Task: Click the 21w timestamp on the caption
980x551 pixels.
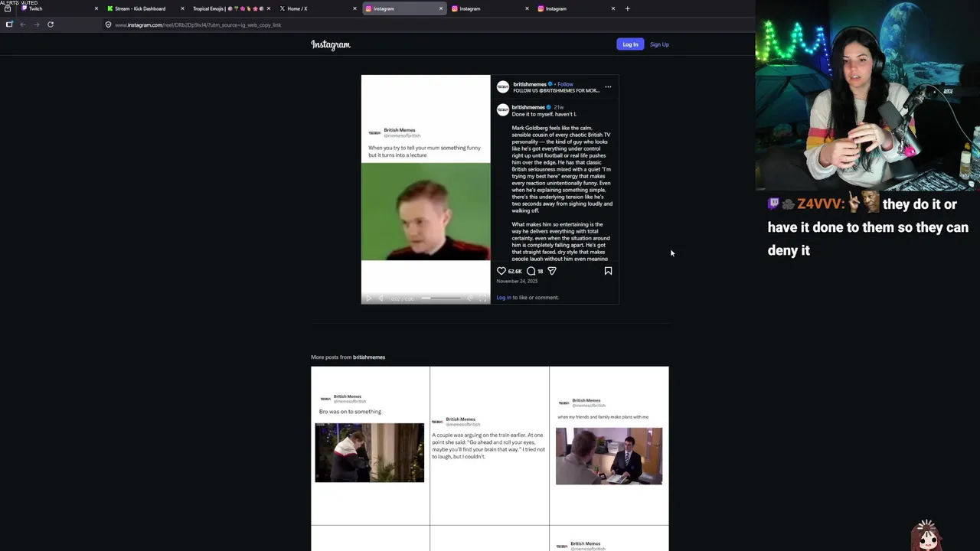Action: 559,107
